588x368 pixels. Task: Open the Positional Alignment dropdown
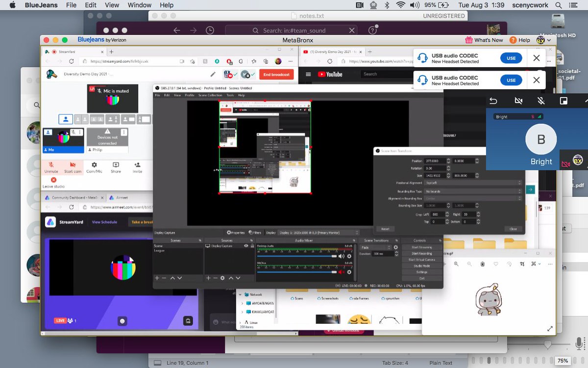pyautogui.click(x=473, y=183)
